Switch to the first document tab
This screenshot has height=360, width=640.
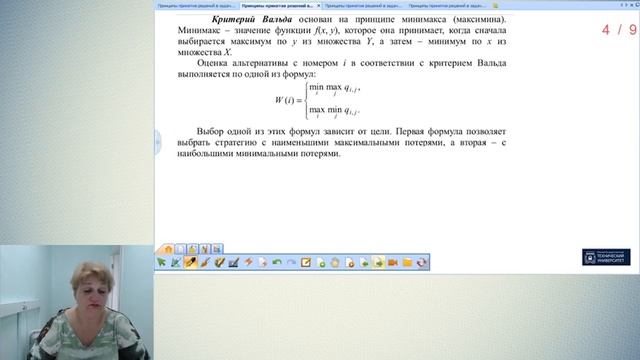(x=197, y=6)
